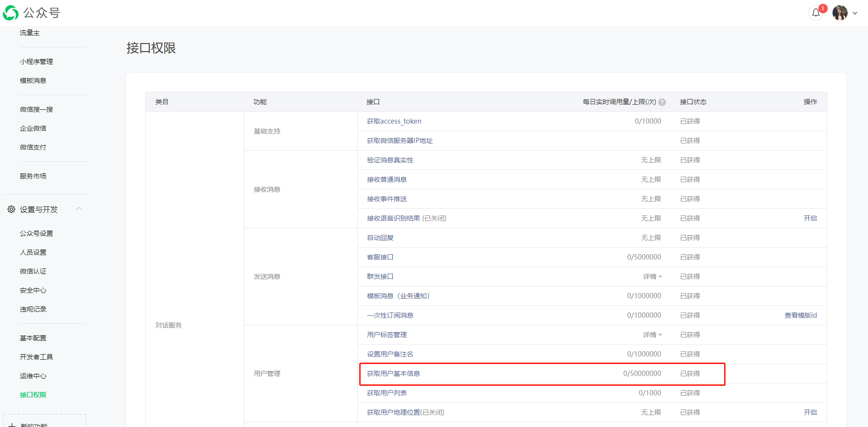Click the 接口权限 page title
868x427 pixels.
[x=151, y=48]
